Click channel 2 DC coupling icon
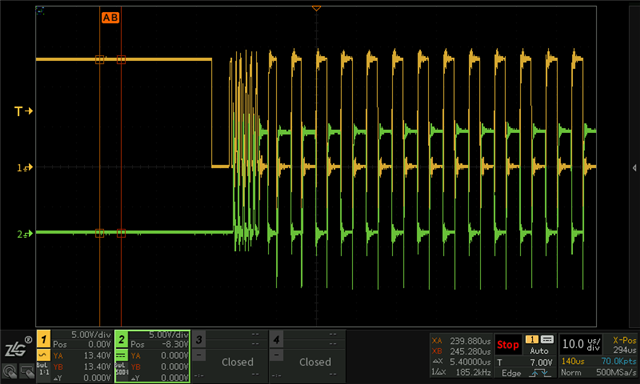The height and width of the screenshot is (384, 640). 121,355
